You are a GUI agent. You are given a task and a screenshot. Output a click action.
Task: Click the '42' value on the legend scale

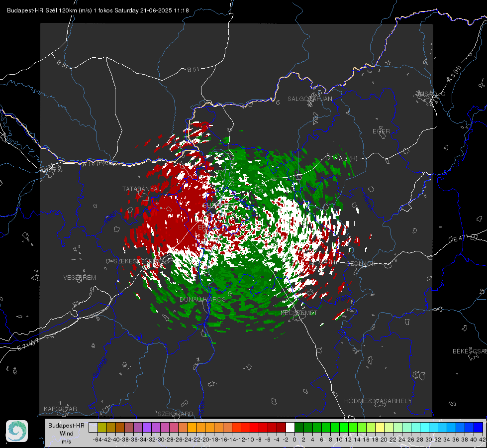[x=482, y=440]
